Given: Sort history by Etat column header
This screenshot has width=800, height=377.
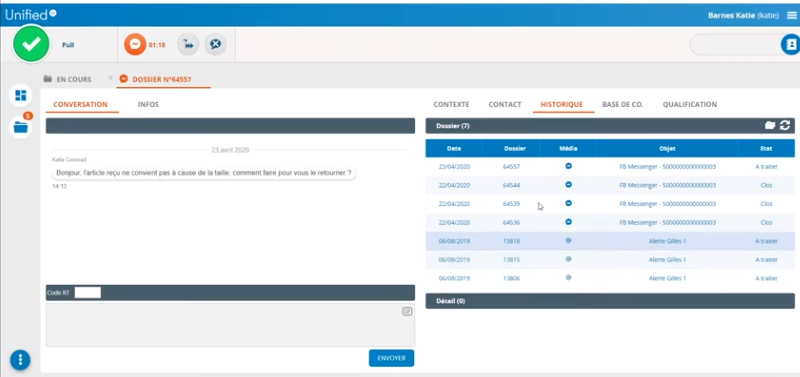Looking at the screenshot, I should point(766,148).
